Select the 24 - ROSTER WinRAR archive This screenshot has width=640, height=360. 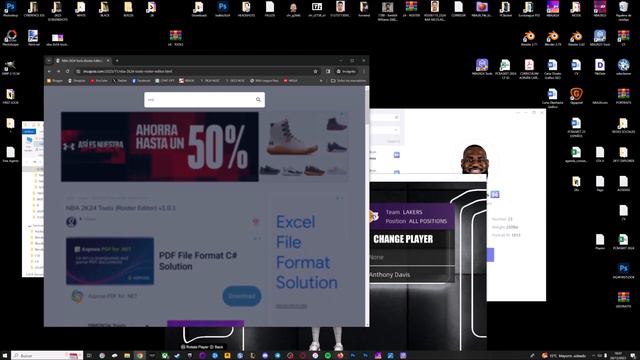click(x=411, y=9)
